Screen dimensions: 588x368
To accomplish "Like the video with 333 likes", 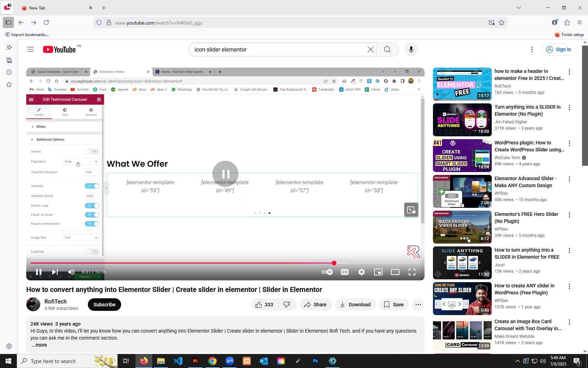I will pyautogui.click(x=264, y=305).
